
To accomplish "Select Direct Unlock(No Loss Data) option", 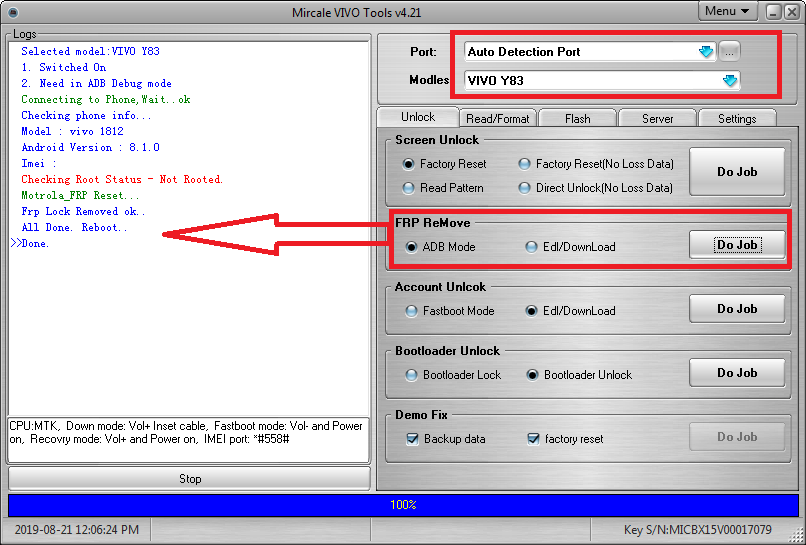I will [524, 188].
